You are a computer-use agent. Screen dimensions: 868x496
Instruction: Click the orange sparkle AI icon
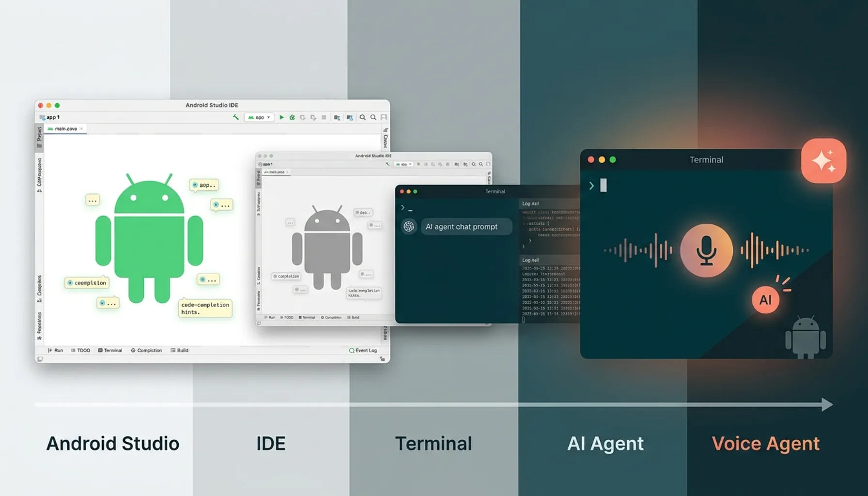(823, 161)
